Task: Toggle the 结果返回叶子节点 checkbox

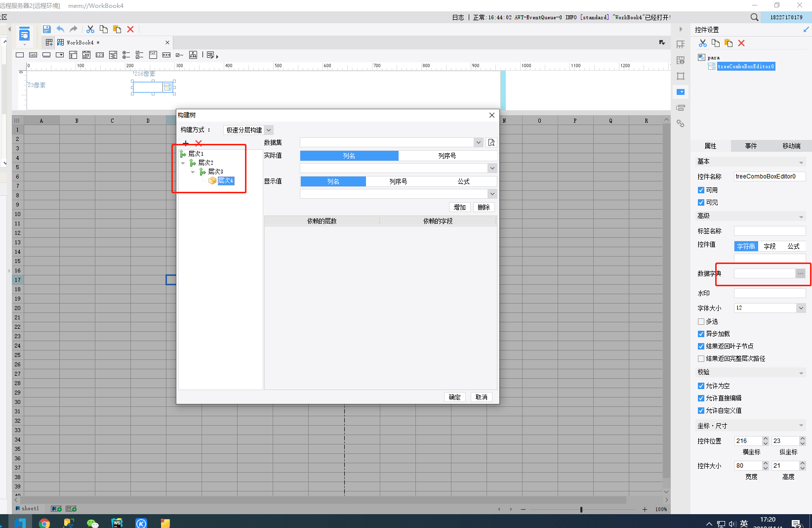Action: (x=701, y=346)
